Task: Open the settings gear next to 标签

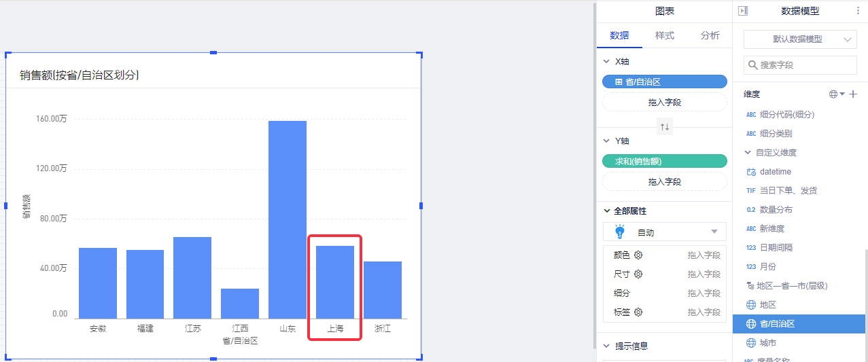Action: pyautogui.click(x=638, y=312)
